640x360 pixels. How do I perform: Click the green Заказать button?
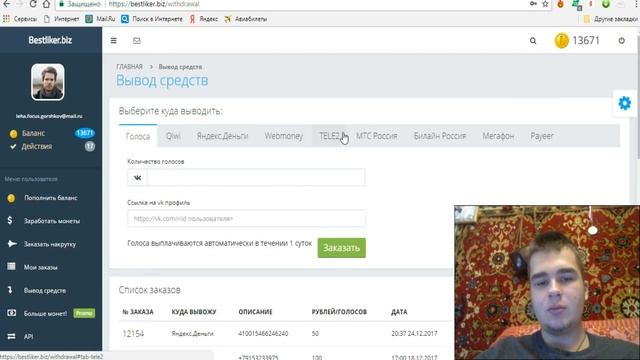coord(342,248)
